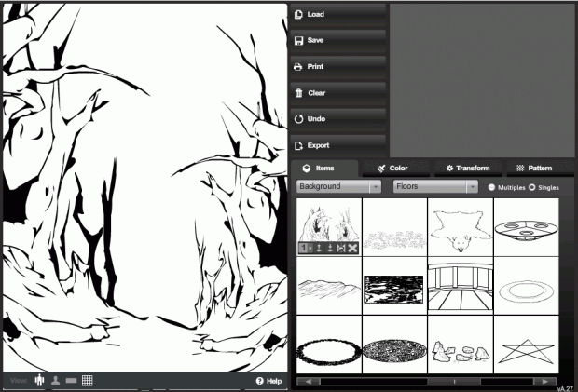Click the items scrollbar left arrow
578x392 pixels.
(x=309, y=382)
